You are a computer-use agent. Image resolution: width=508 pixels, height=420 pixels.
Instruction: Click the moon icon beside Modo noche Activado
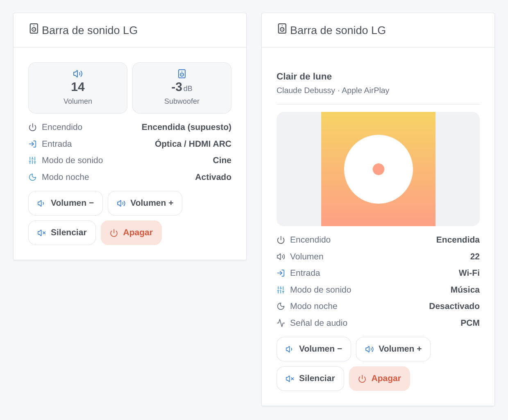pyautogui.click(x=33, y=177)
